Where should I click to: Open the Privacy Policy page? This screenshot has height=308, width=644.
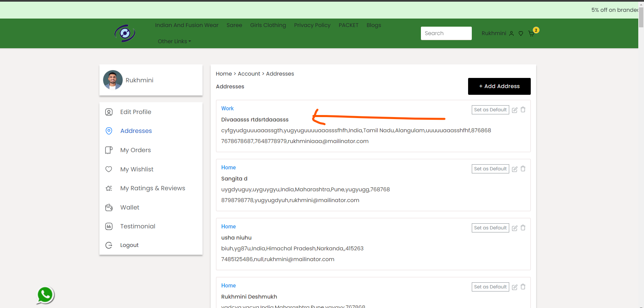pos(312,25)
